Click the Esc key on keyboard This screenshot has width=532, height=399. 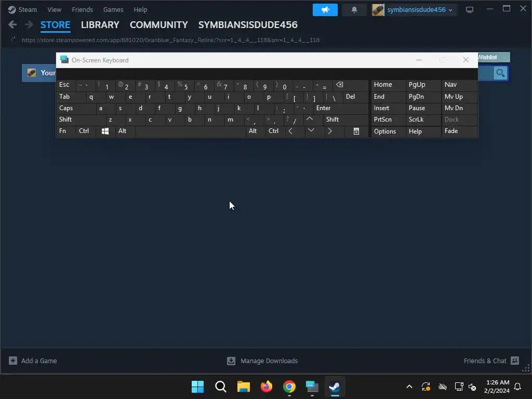coord(66,85)
